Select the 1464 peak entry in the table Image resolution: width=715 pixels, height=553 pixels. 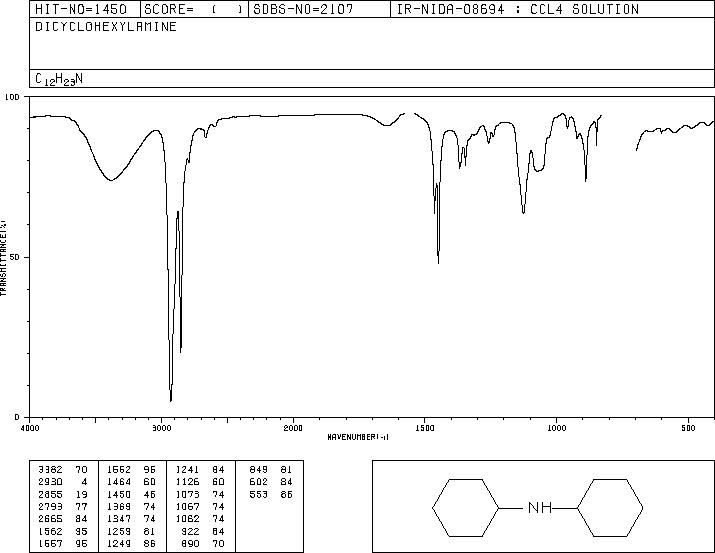131,482
